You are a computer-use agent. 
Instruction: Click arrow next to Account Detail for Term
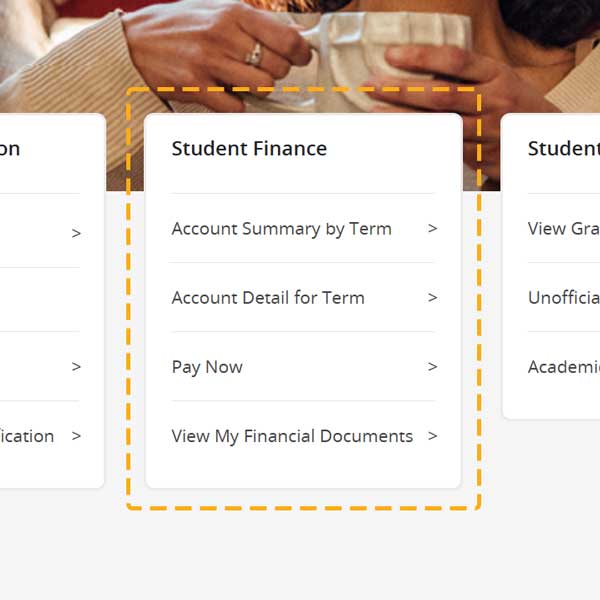click(432, 298)
